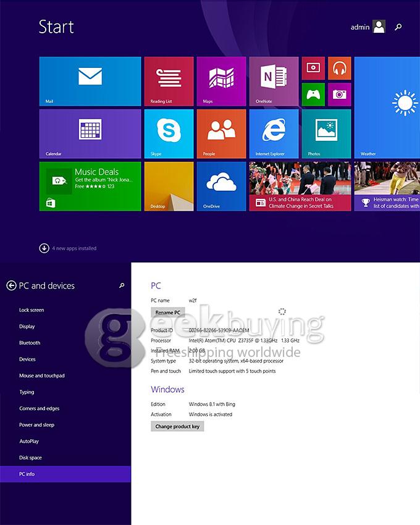Select Corners and edges settings

tap(39, 408)
